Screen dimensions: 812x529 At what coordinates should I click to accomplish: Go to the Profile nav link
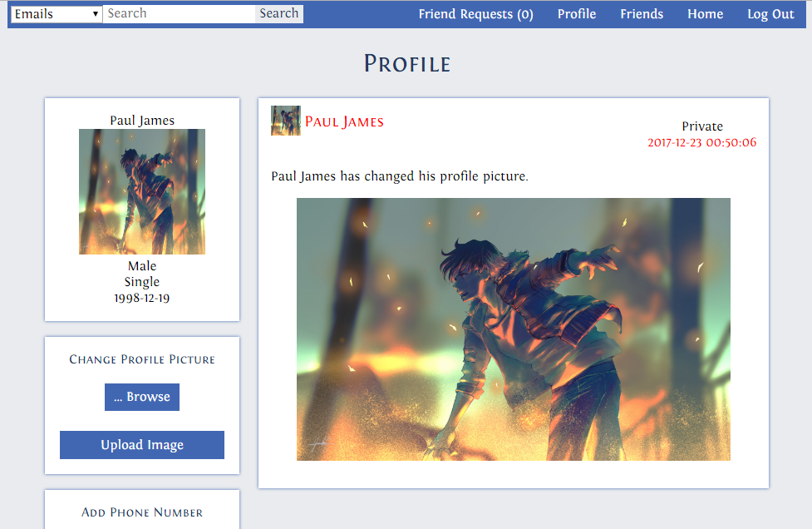click(576, 14)
